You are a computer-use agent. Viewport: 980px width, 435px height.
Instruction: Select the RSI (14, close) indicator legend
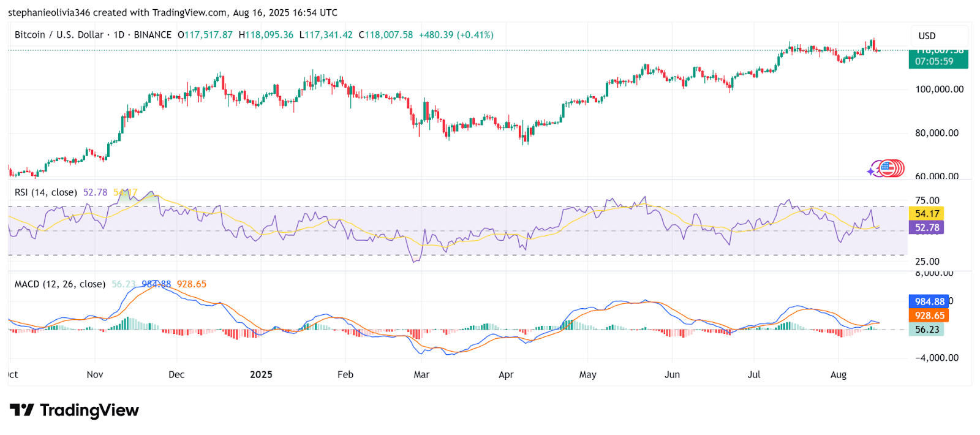coord(46,192)
